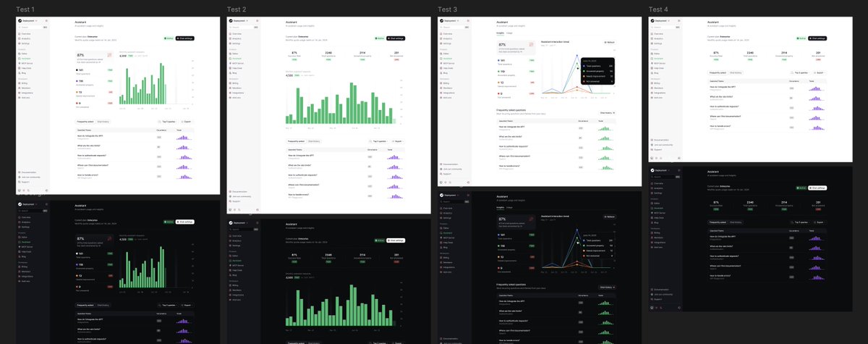This screenshot has width=868, height=344.
Task: Open Chat history dropdown in Test 3 light frame
Action: pos(608,112)
